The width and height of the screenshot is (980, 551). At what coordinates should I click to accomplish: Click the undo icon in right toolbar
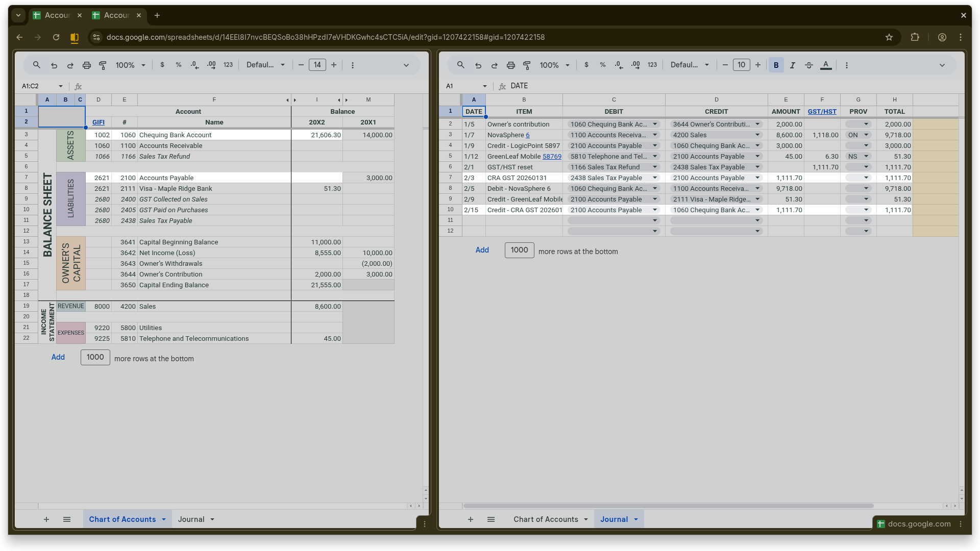pos(478,65)
